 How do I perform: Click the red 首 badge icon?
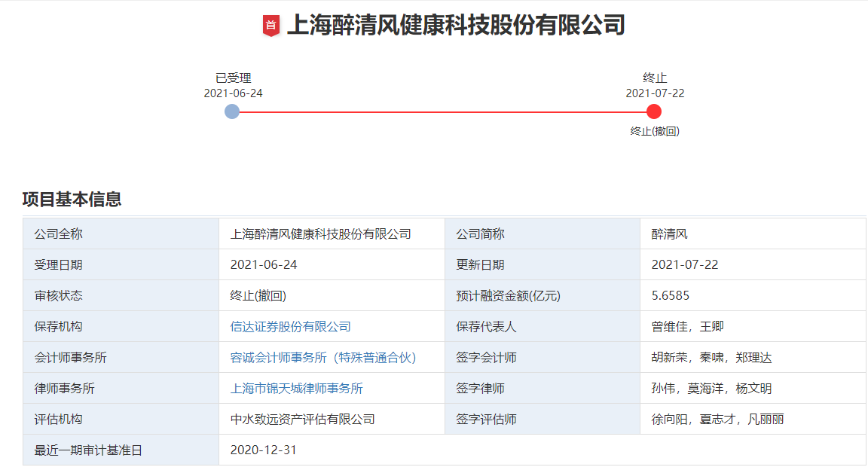270,26
